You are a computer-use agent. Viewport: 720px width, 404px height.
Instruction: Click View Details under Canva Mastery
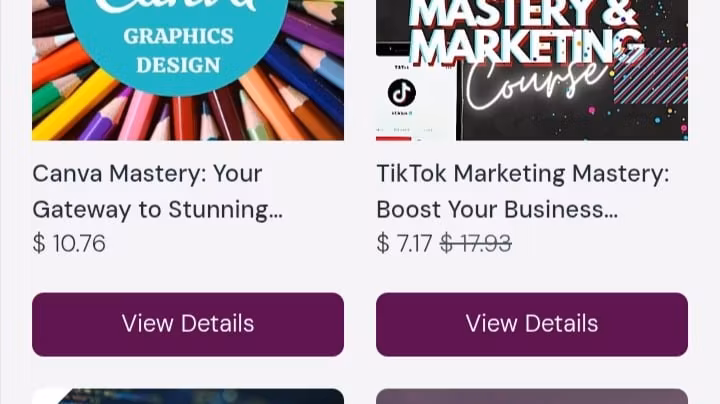pos(188,324)
